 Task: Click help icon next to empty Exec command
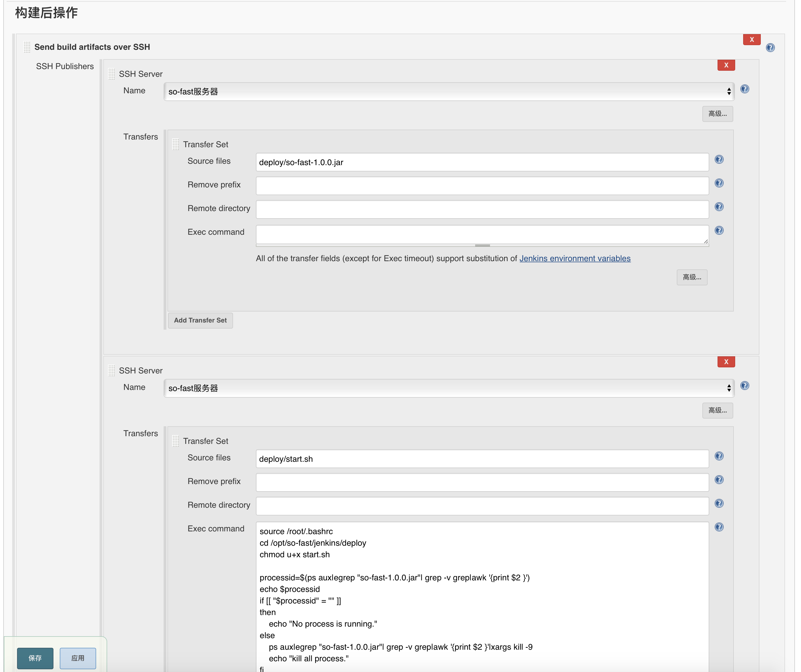(719, 231)
